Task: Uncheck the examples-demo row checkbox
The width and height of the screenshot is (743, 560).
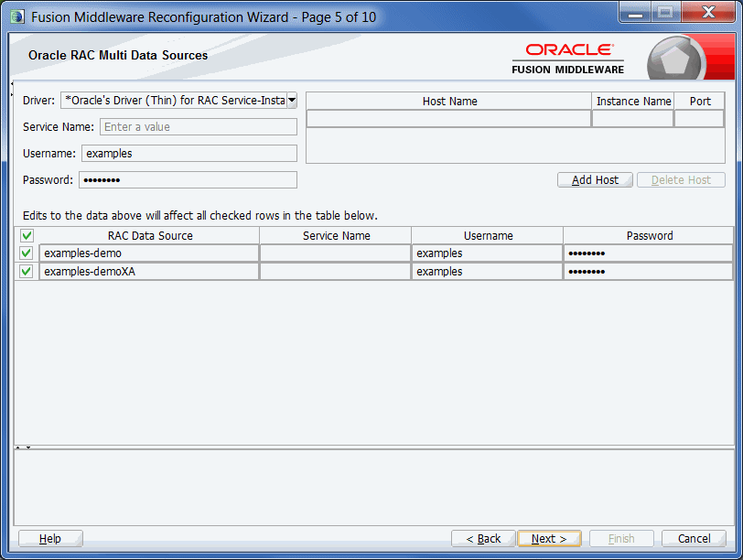Action: point(27,253)
